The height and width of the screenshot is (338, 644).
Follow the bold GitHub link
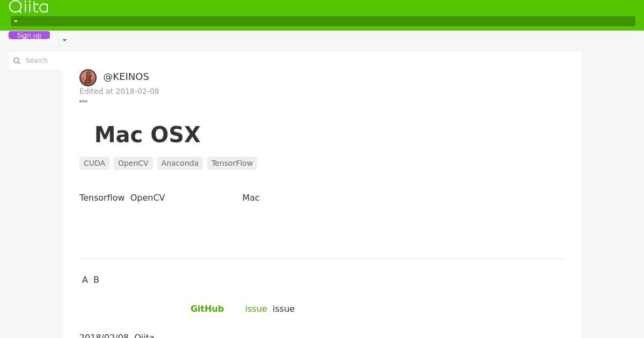(207, 308)
